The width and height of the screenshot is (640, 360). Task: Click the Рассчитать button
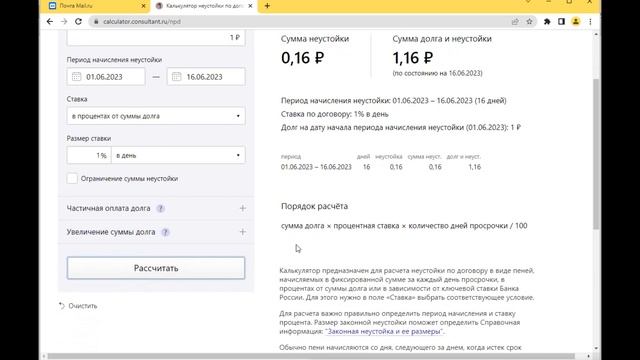click(156, 268)
